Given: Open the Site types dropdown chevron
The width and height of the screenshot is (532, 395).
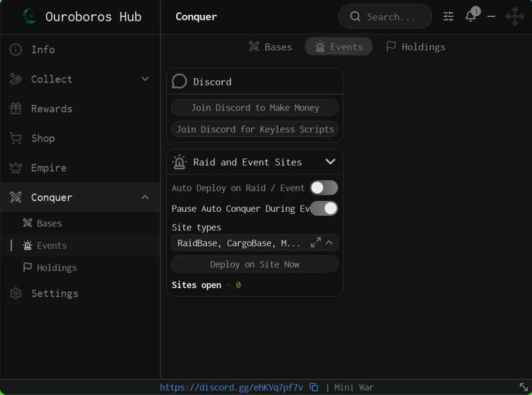Looking at the screenshot, I should pos(329,243).
